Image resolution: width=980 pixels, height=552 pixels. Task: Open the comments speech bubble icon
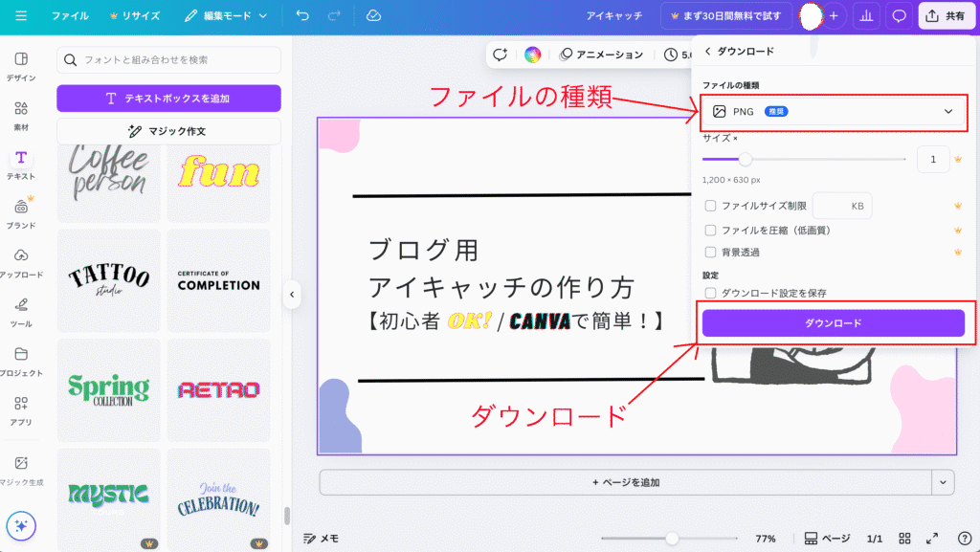[899, 15]
